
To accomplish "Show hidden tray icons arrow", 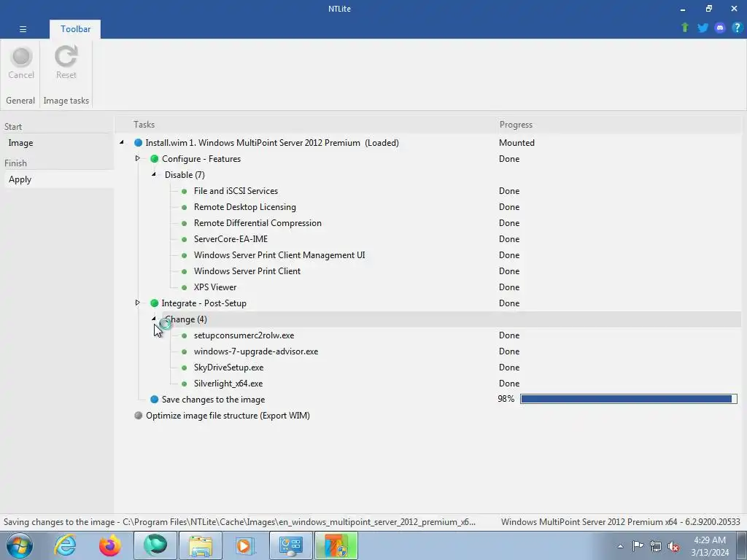I will (x=620, y=546).
